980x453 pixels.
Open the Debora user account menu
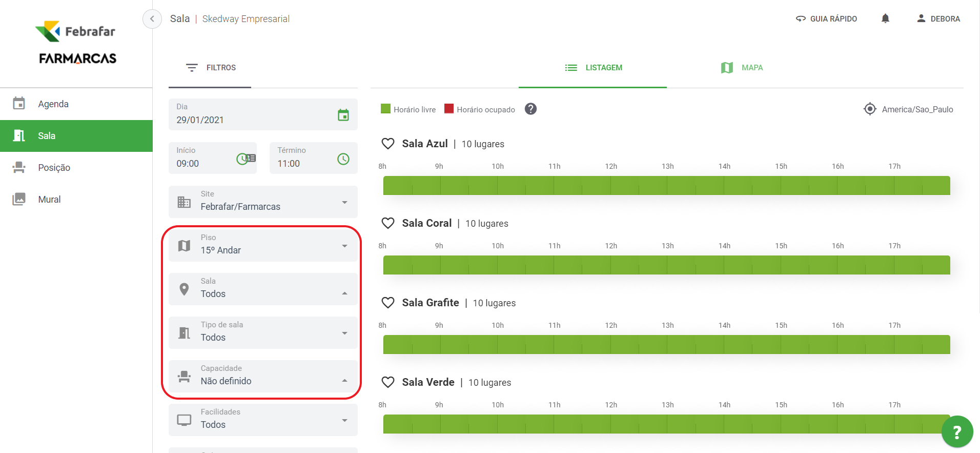coord(938,19)
